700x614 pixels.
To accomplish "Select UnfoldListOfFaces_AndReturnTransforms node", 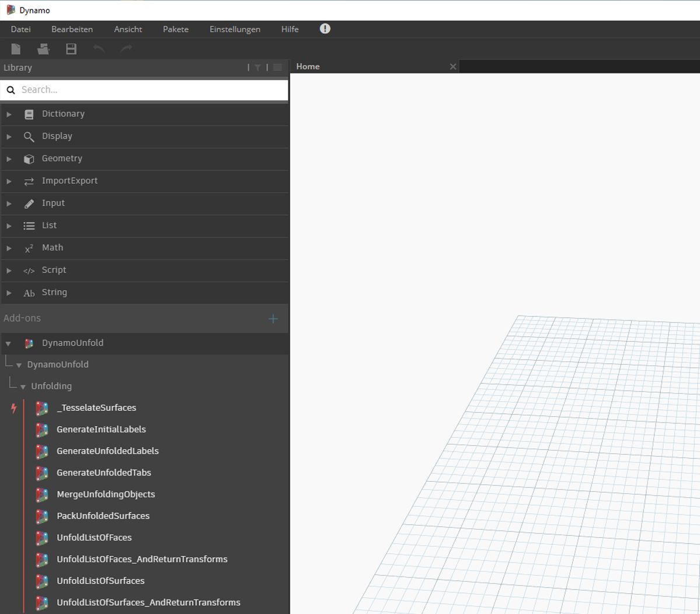I will tap(142, 559).
